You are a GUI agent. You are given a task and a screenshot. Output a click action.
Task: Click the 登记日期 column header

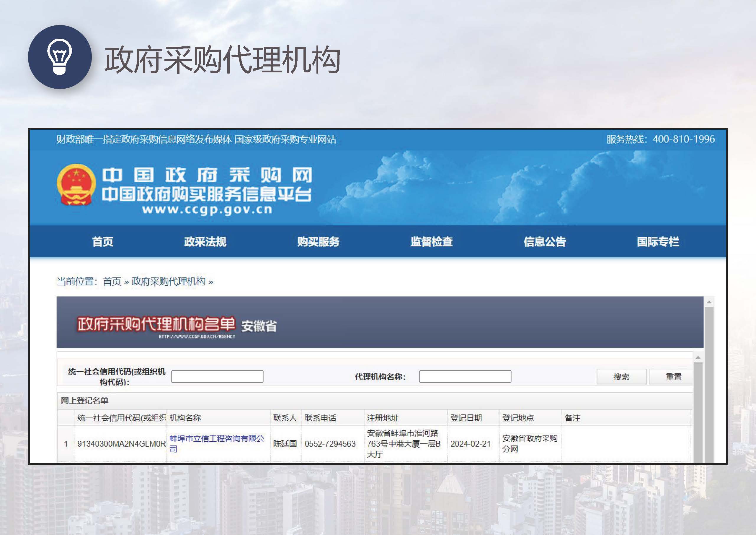pos(466,418)
